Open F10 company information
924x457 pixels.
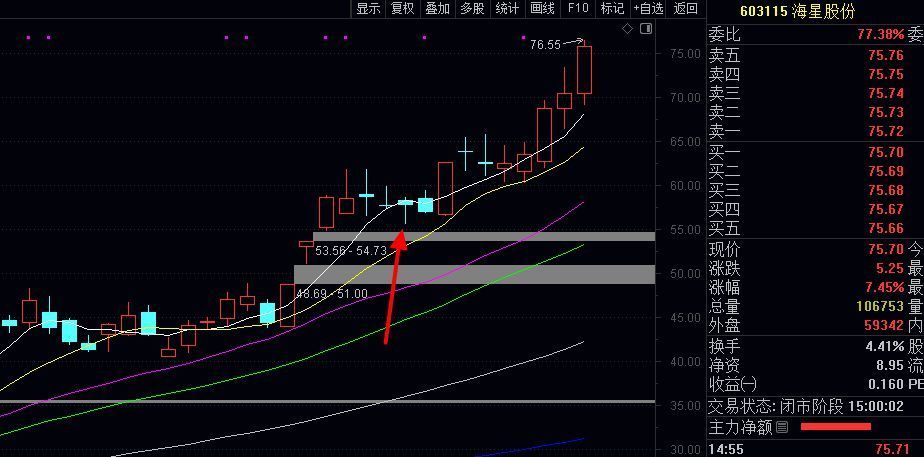click(x=578, y=8)
